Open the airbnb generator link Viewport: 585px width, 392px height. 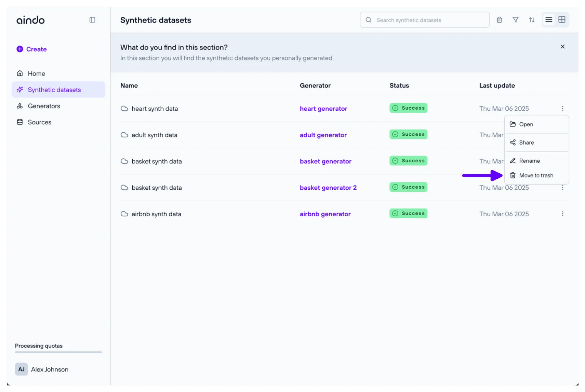325,214
